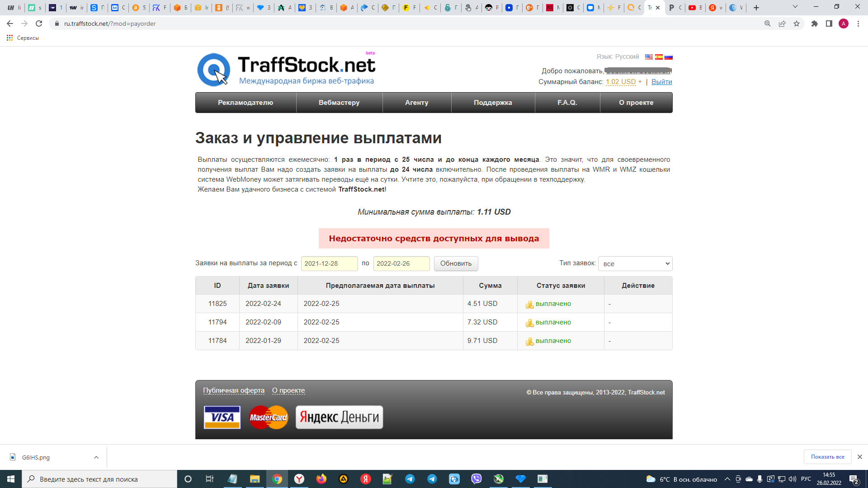868x488 pixels.
Task: Click the coins icon in row 11784
Action: 529,342
